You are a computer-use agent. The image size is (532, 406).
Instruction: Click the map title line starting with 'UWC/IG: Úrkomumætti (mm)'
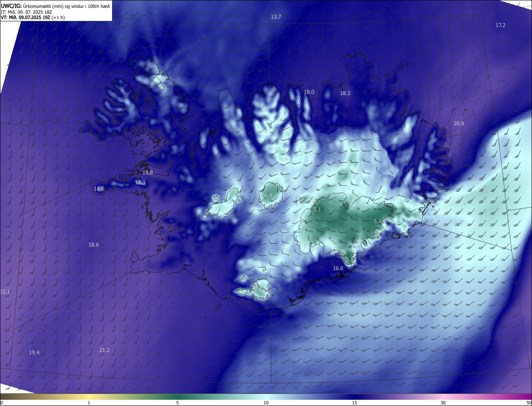pos(55,5)
